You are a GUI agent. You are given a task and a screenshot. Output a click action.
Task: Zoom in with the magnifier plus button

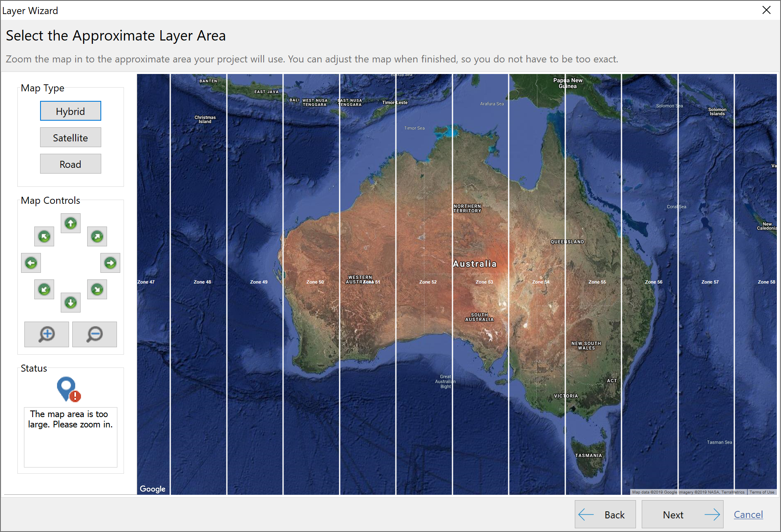point(47,334)
